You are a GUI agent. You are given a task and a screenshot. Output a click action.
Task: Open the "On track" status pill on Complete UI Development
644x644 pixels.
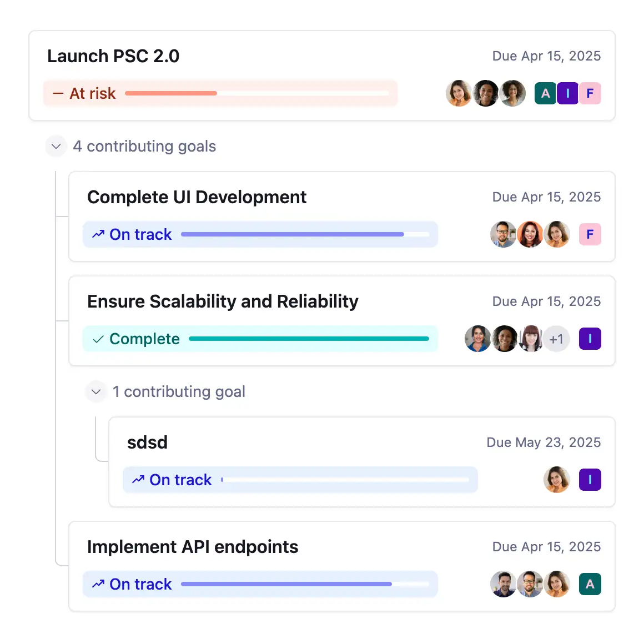tap(140, 234)
